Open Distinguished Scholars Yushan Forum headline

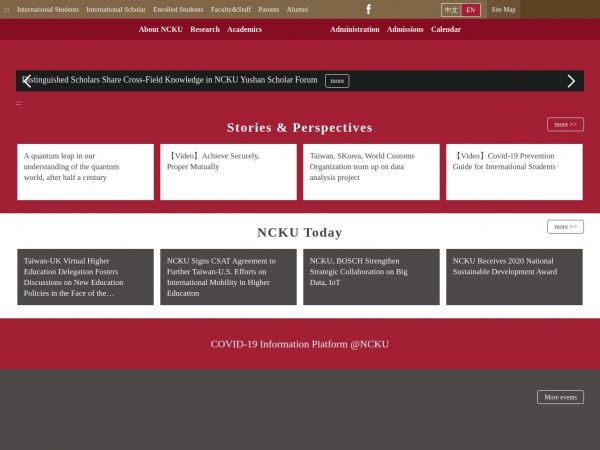(x=170, y=80)
